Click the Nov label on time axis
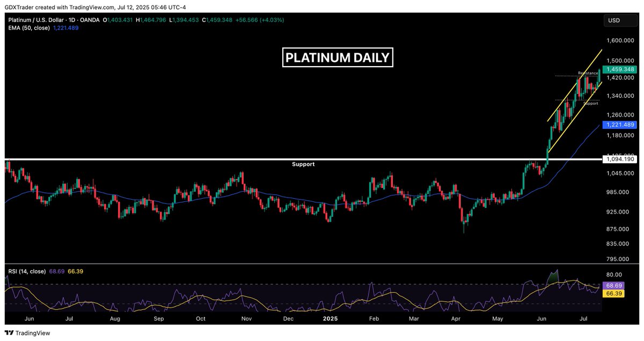 tap(246, 319)
